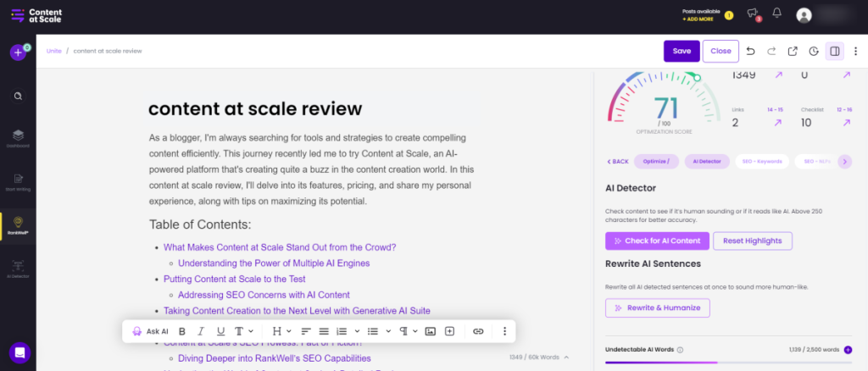Click the optimization score gauge knob
This screenshot has width=868, height=371.
[x=697, y=78]
